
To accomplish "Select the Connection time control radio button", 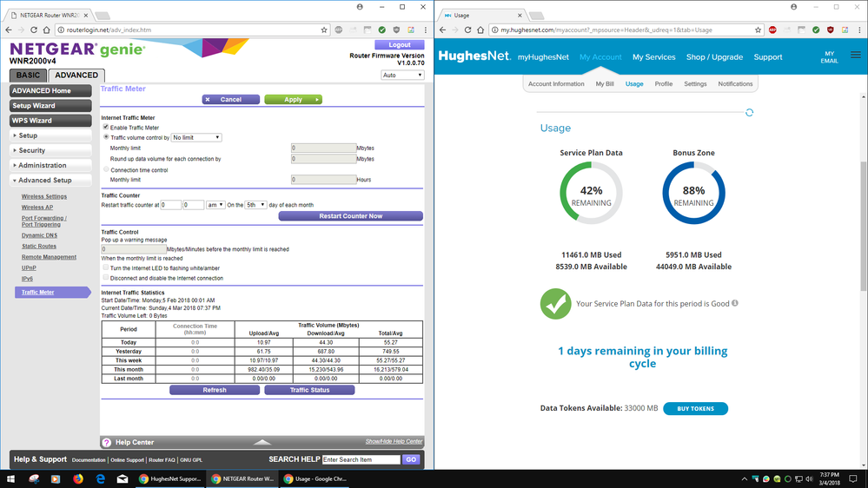I will [106, 170].
